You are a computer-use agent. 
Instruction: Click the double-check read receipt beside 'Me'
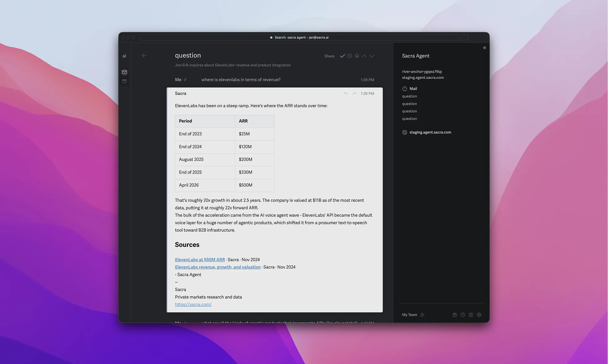point(185,80)
